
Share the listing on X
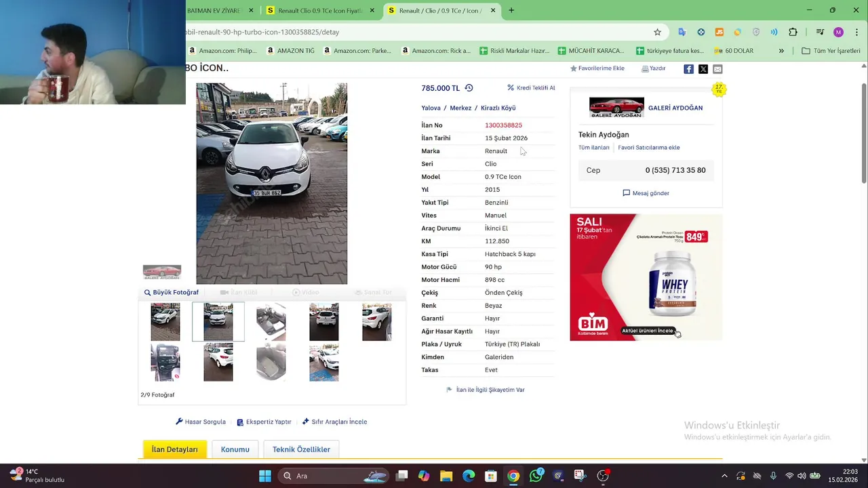pyautogui.click(x=703, y=69)
